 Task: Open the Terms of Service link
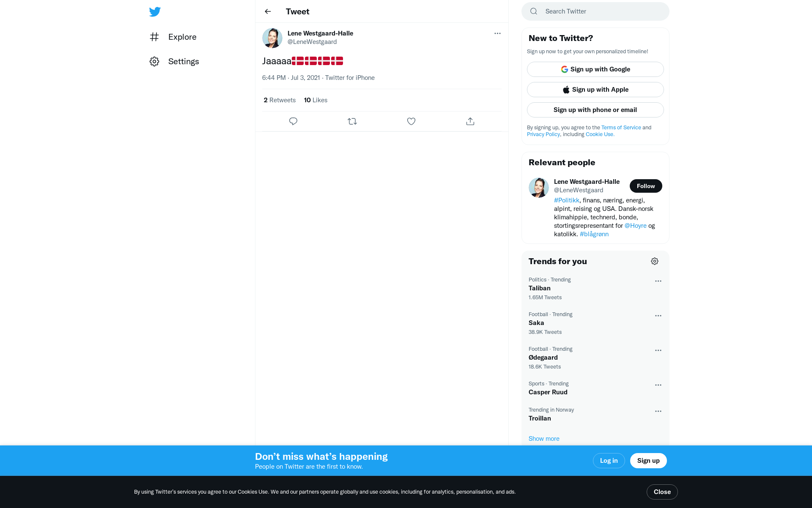pos(621,127)
